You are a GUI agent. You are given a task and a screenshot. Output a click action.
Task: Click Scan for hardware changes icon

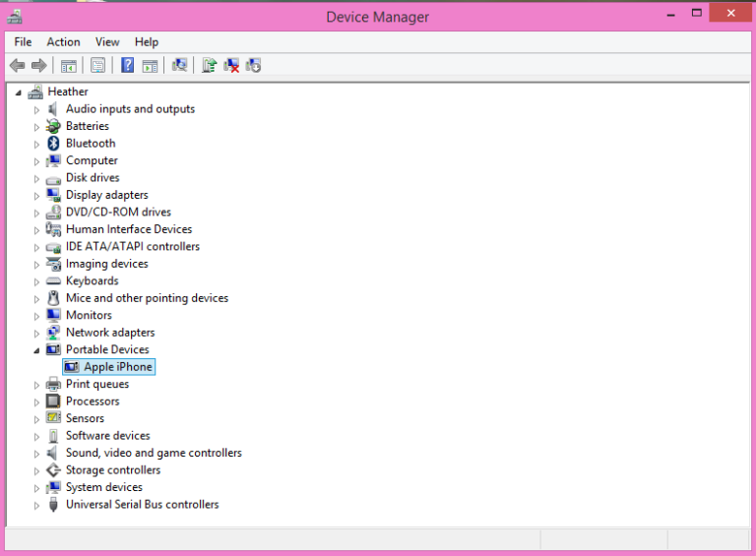click(179, 66)
